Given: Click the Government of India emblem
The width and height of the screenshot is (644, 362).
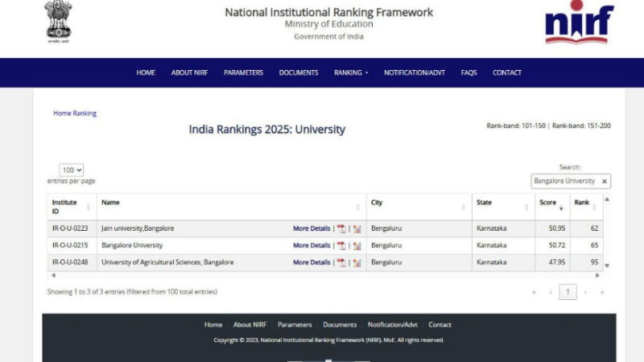Looking at the screenshot, I should [58, 22].
